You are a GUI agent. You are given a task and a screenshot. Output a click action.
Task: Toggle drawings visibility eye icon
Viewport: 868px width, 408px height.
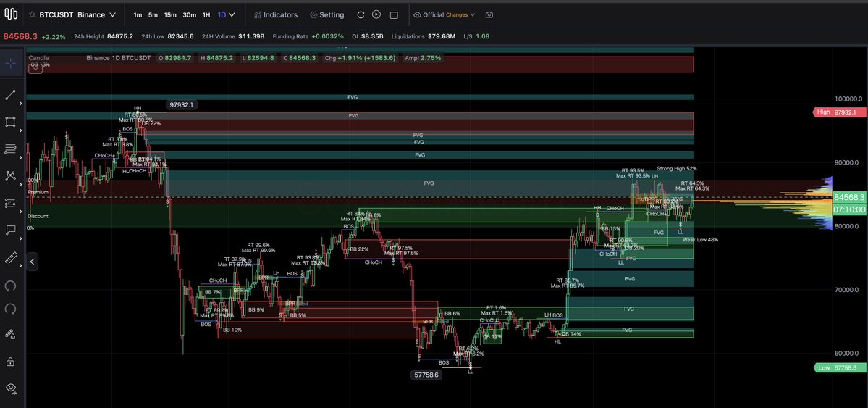coord(10,388)
